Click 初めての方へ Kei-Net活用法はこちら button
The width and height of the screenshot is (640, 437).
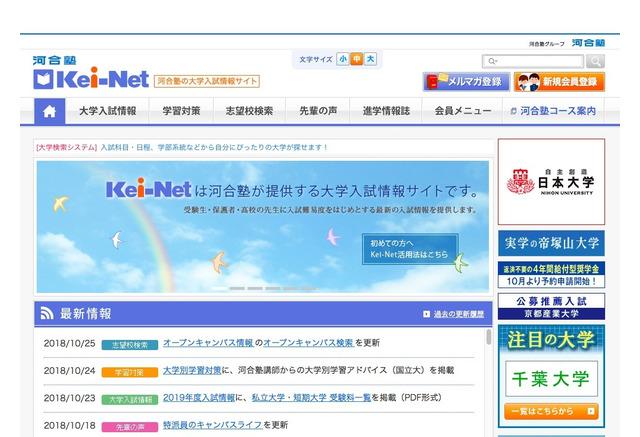click(410, 249)
